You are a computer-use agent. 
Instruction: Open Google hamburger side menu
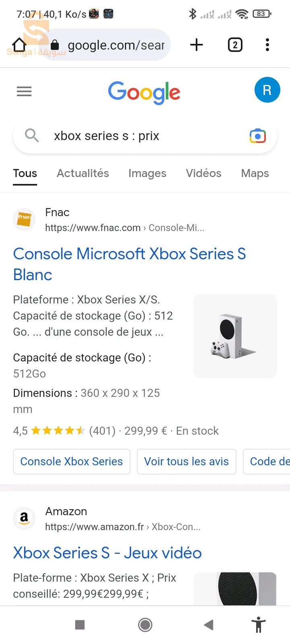[x=24, y=91]
